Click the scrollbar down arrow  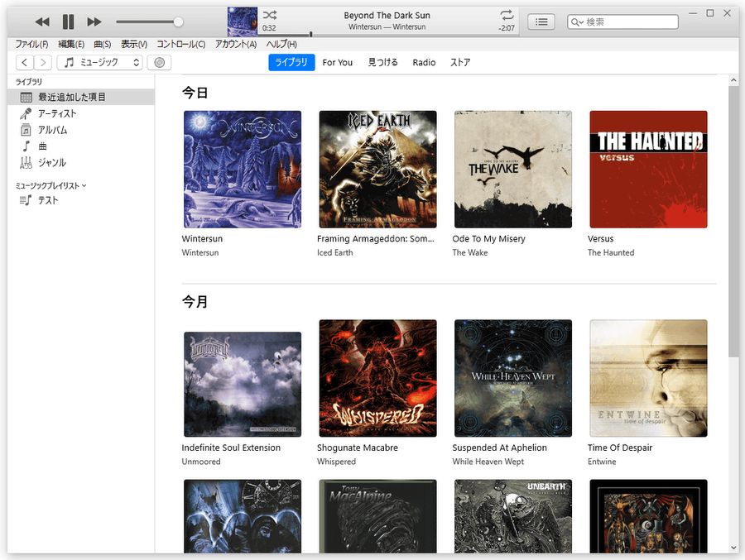click(733, 548)
